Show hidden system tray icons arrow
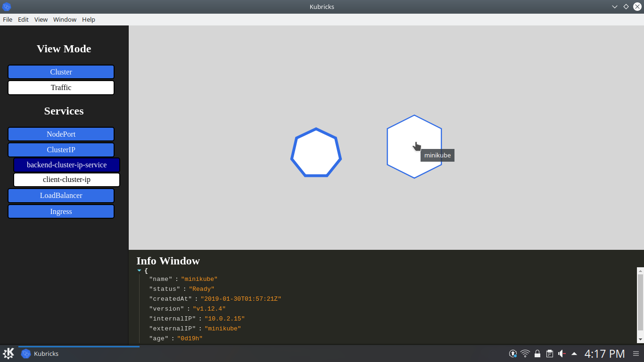 tap(574, 354)
